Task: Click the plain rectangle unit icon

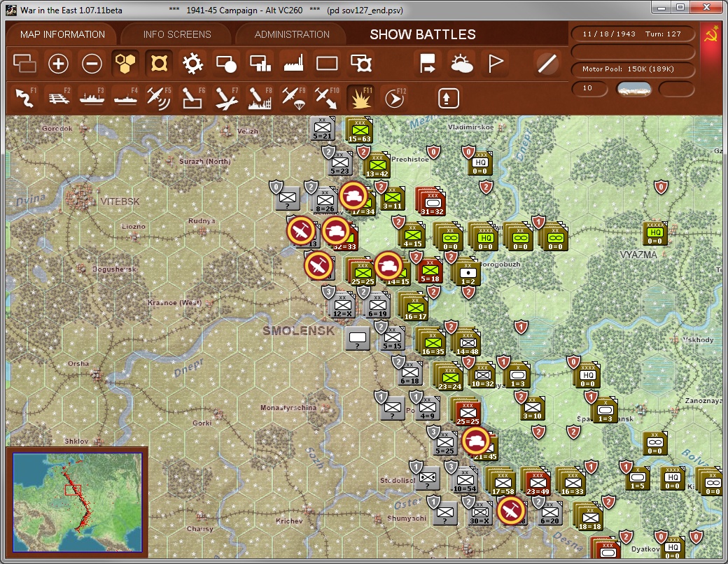Action: [327, 64]
